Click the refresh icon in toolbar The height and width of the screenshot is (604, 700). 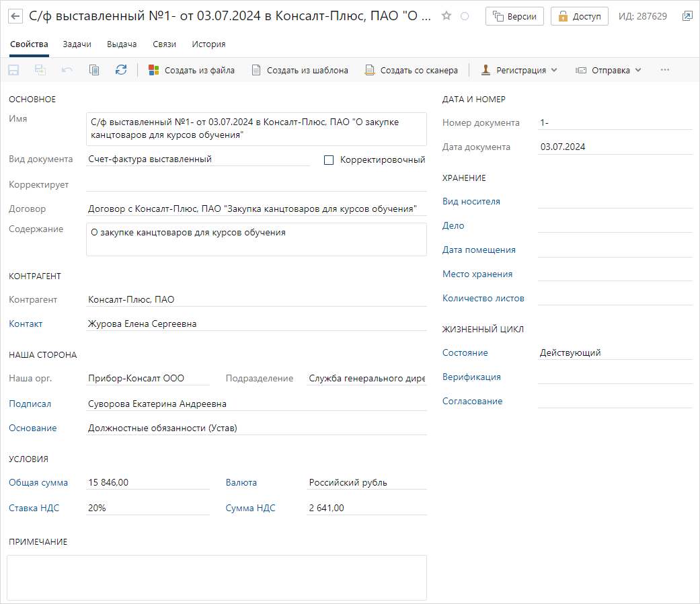pyautogui.click(x=121, y=70)
